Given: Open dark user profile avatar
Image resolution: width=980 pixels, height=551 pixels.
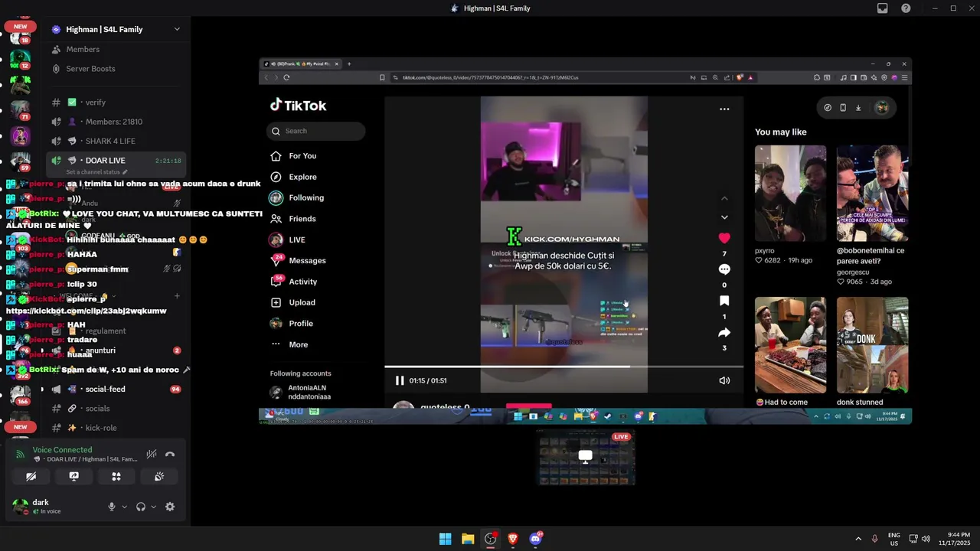Looking at the screenshot, I should [21, 506].
